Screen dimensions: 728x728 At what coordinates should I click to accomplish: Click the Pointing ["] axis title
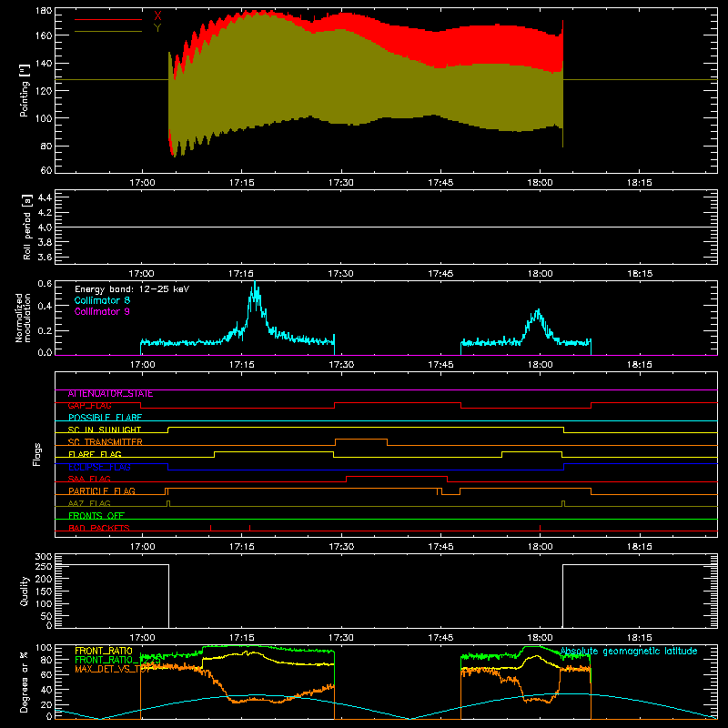25,90
